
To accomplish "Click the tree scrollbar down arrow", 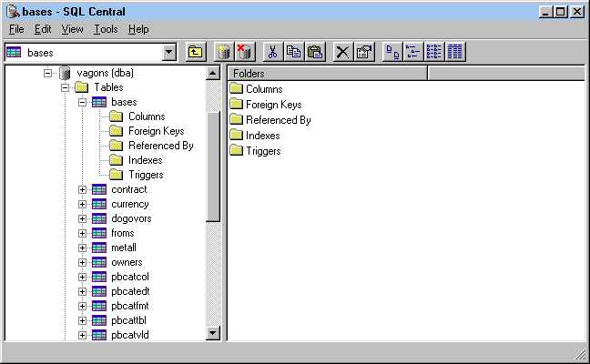I will (213, 333).
